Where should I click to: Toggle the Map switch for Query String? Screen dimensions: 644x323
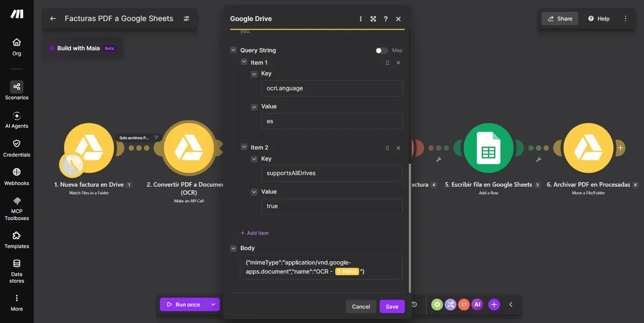(x=382, y=50)
